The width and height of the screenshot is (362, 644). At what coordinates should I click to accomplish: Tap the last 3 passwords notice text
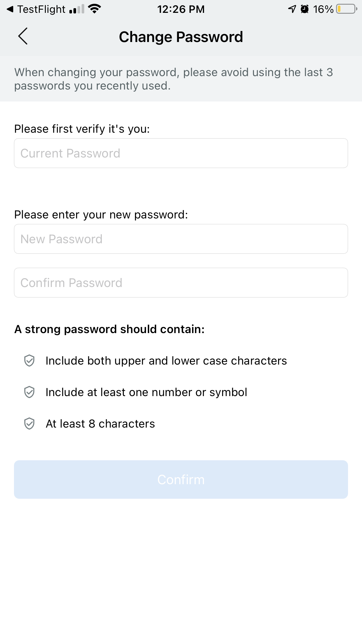pos(174,79)
